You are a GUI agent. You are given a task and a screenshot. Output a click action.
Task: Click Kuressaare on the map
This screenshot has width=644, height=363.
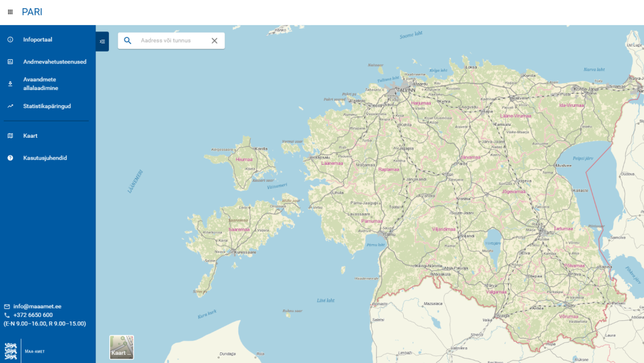[x=245, y=252]
